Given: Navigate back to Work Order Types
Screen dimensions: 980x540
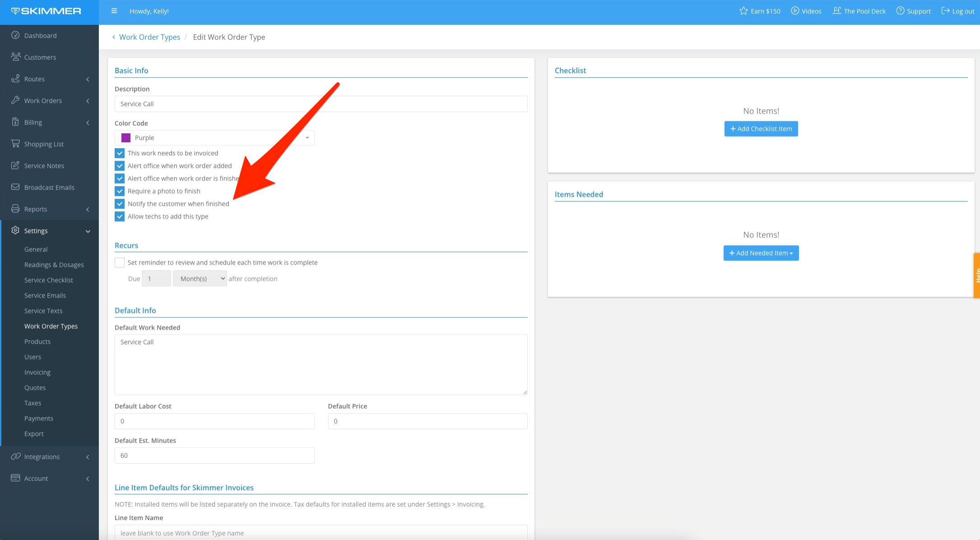Looking at the screenshot, I should (149, 37).
